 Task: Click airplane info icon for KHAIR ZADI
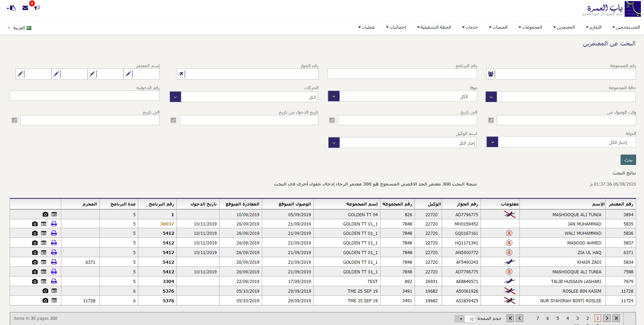(509, 262)
